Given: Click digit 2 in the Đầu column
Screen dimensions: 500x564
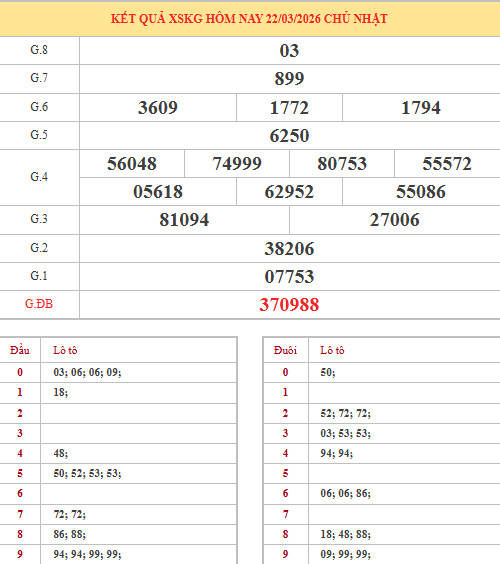Looking at the screenshot, I should click(x=20, y=413).
